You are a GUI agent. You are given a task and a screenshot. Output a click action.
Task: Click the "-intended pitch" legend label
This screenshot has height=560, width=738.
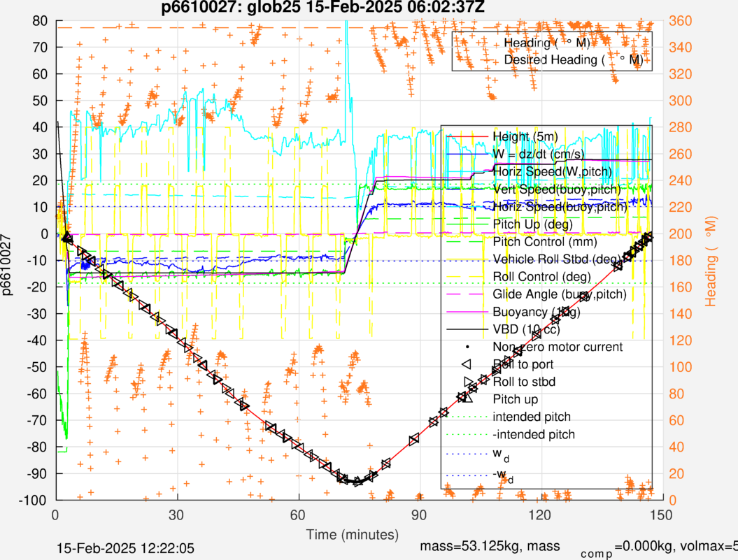(x=534, y=434)
